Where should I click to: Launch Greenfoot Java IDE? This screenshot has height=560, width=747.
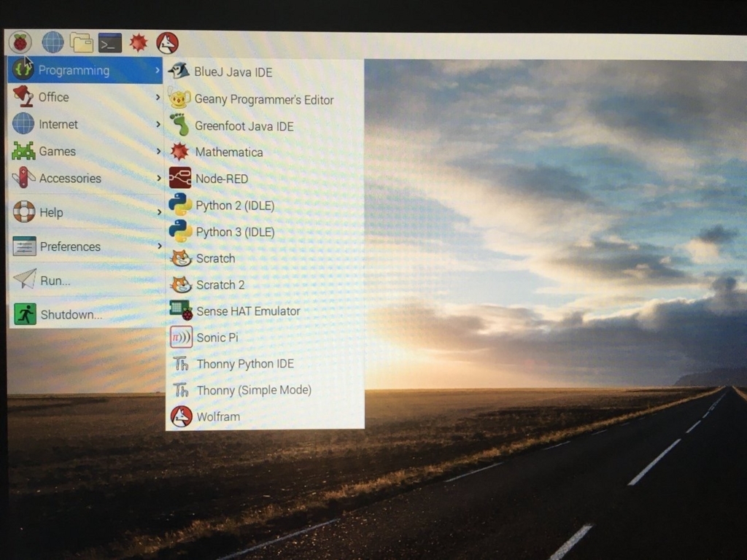click(x=264, y=125)
